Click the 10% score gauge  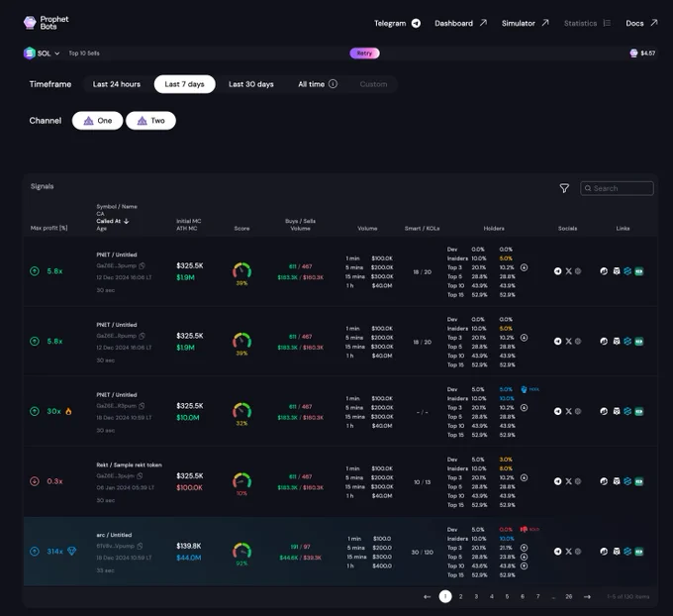(242, 484)
